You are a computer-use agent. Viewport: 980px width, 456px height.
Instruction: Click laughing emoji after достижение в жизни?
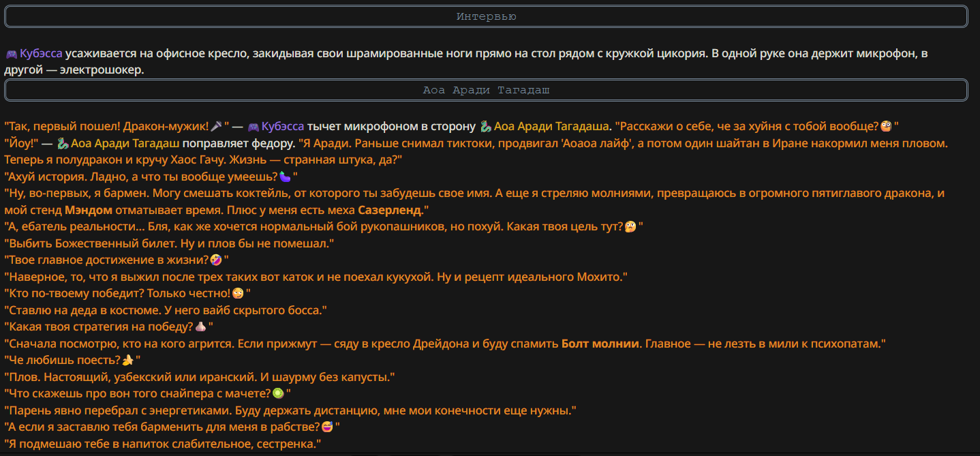tap(215, 260)
